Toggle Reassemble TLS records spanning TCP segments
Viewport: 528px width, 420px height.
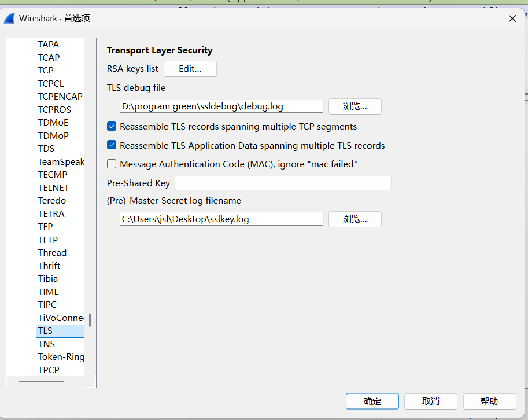pos(112,126)
